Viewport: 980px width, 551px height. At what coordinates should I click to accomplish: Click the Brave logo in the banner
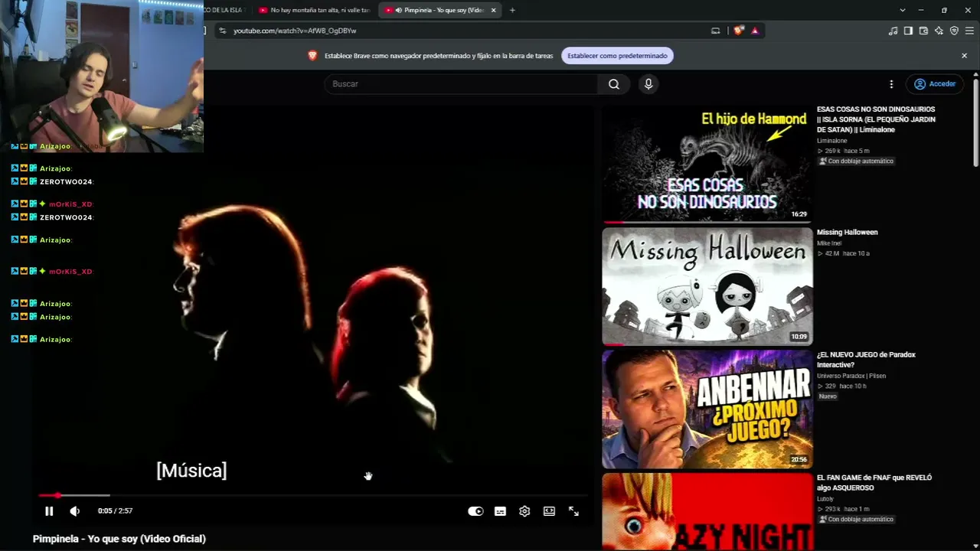pos(312,56)
